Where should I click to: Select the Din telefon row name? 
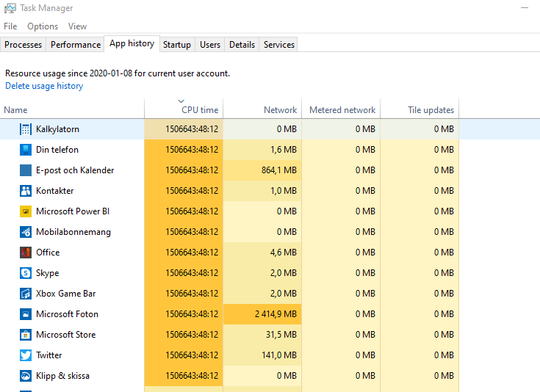tap(57, 150)
